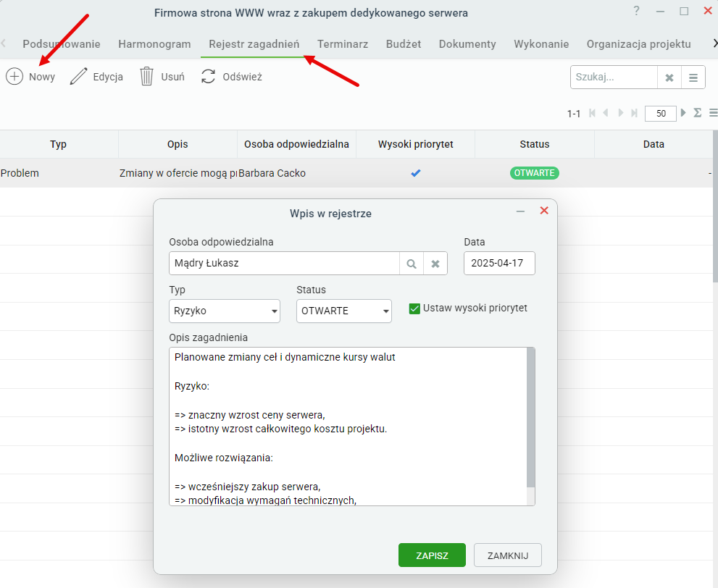Open the Typ dropdown showing Ryzyko
Viewport: 718px width, 588px height.
(x=225, y=311)
